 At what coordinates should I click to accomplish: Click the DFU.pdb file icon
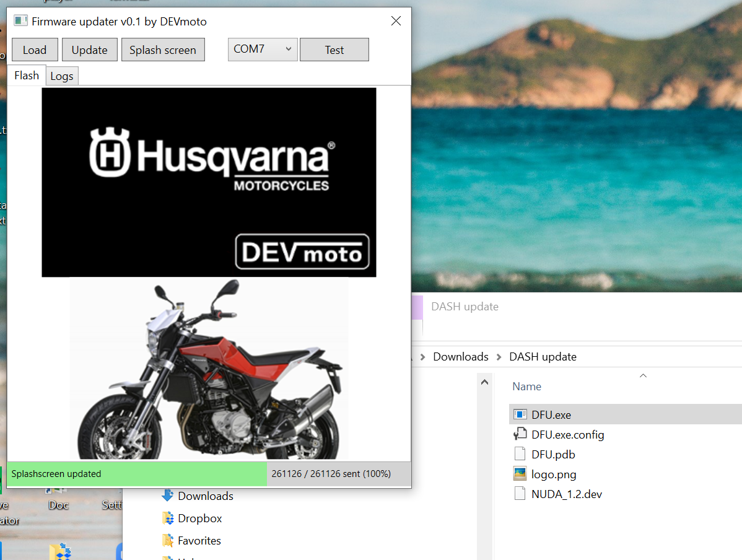click(x=520, y=454)
